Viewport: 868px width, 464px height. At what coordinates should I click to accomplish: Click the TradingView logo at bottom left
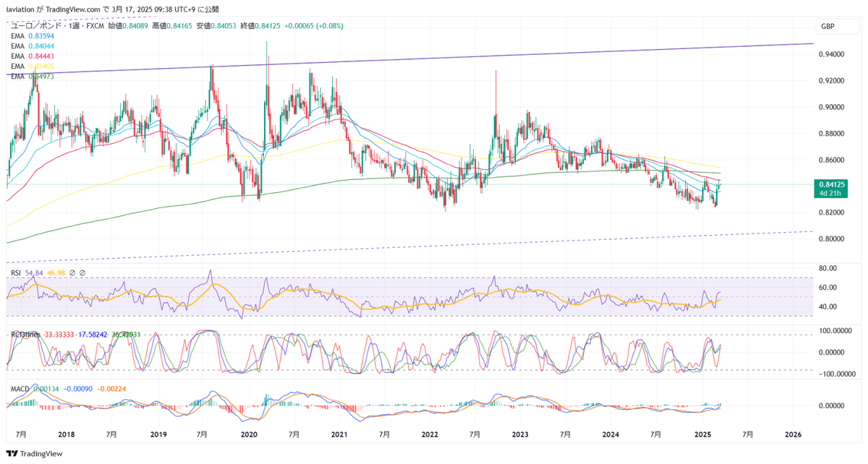pos(34,454)
